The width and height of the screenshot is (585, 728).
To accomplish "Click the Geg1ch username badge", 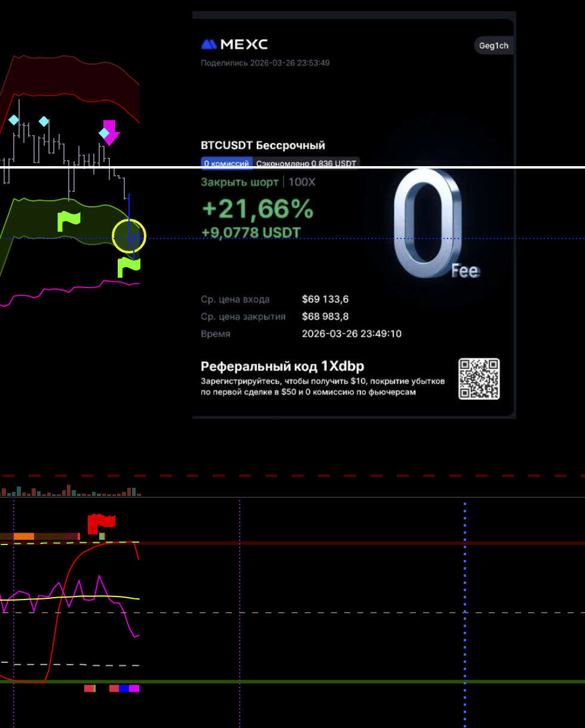I will (x=493, y=46).
